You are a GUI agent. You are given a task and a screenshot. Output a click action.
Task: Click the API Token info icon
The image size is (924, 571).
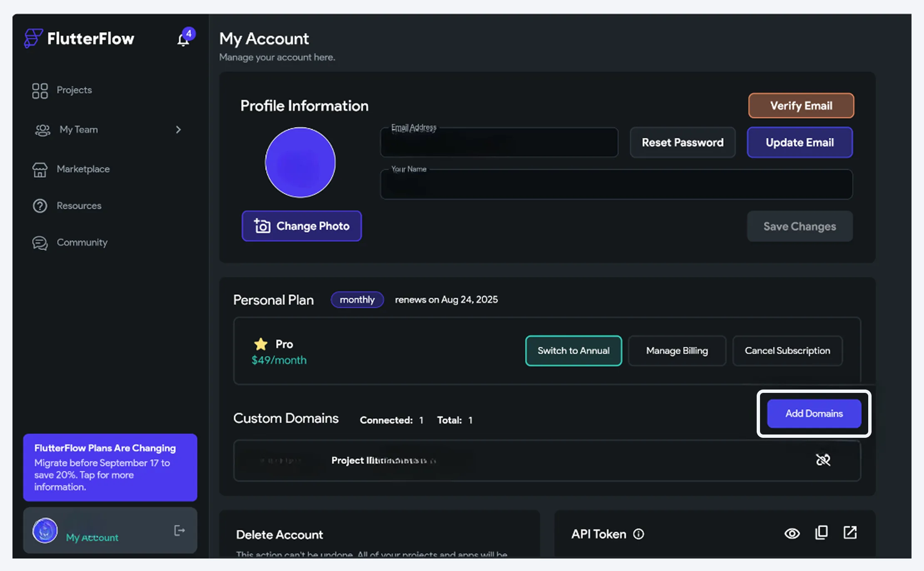(x=638, y=534)
